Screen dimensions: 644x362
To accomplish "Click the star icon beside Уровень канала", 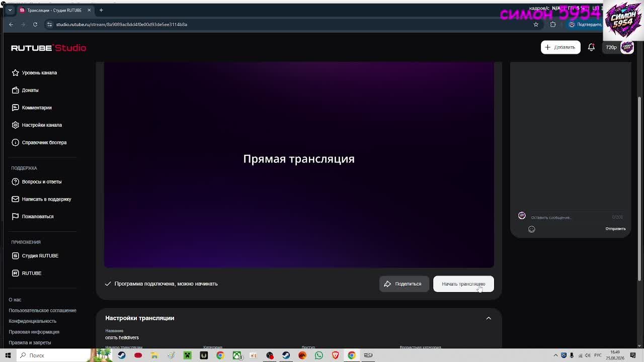I will point(15,72).
